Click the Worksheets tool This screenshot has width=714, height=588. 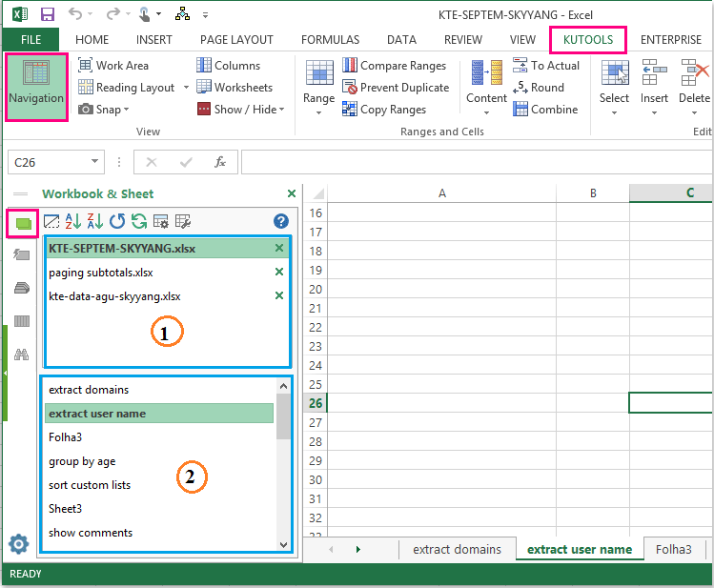click(x=235, y=88)
